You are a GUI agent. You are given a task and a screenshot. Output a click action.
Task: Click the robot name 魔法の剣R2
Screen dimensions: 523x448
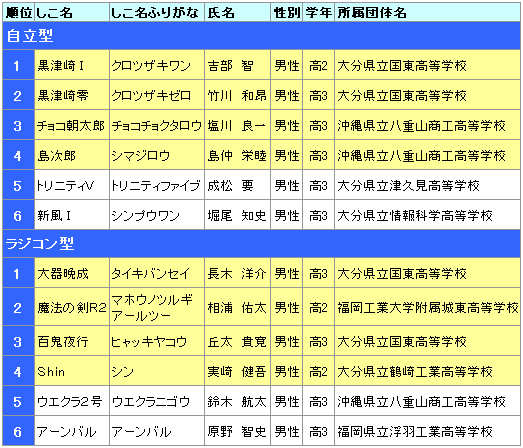click(72, 308)
